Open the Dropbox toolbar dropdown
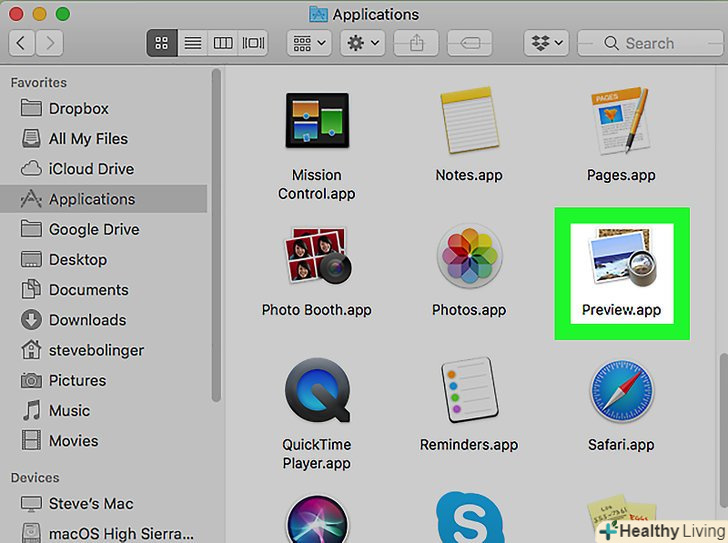The width and height of the screenshot is (728, 543). (546, 43)
